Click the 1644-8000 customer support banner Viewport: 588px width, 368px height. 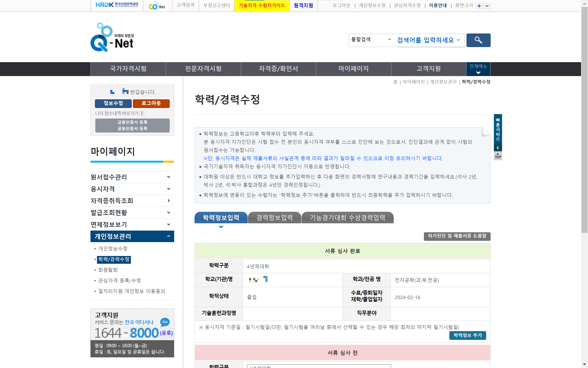pyautogui.click(x=132, y=333)
